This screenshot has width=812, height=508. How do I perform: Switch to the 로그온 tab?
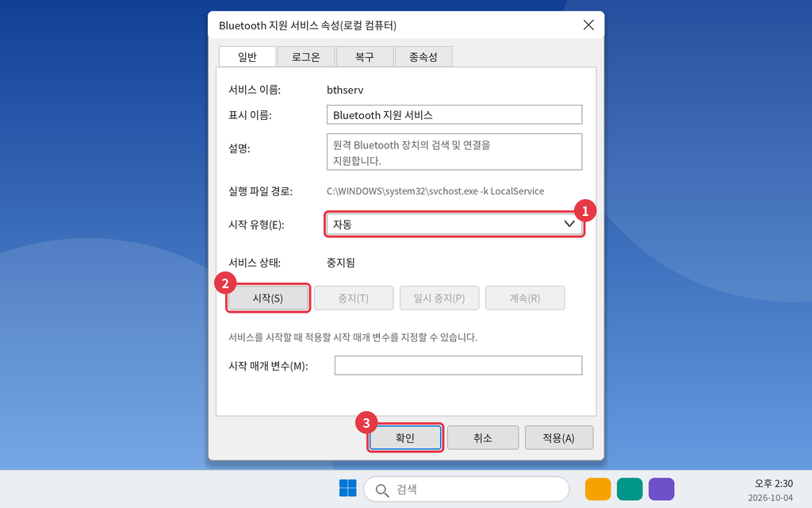click(305, 56)
